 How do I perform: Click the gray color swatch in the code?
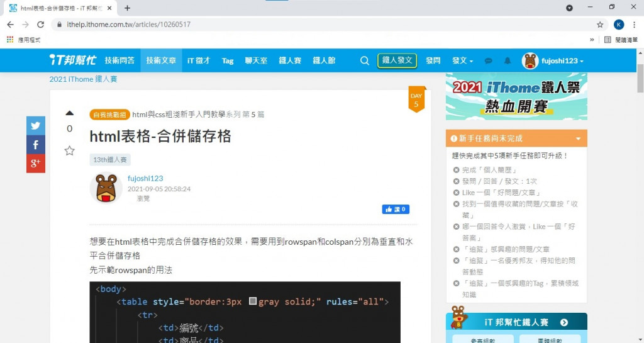point(253,301)
